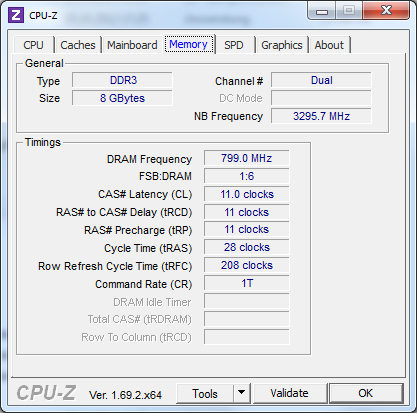Click the FSB:DRAM ratio value 1:6
This screenshot has height=413, width=417.
tap(247, 176)
